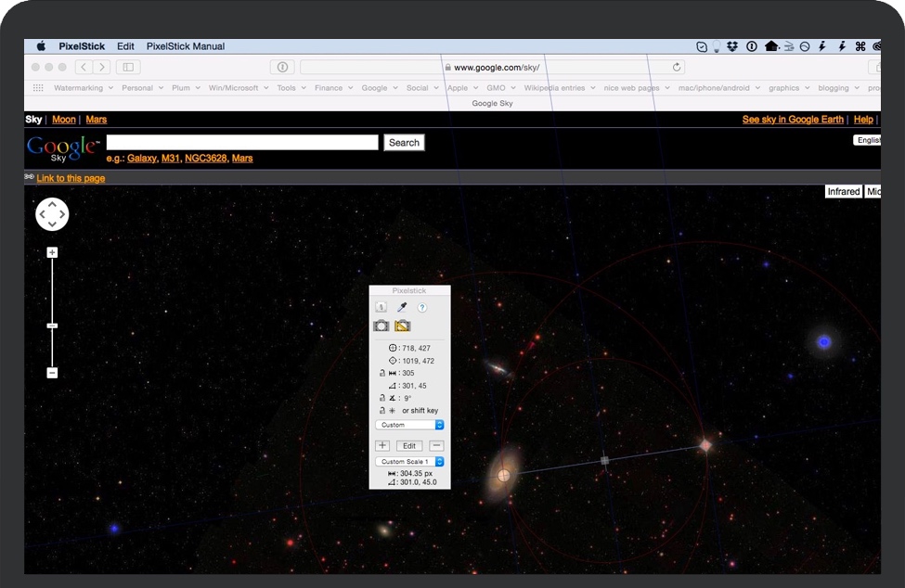Select the eyedropper tool in PixelStick
The height and width of the screenshot is (588, 905).
point(402,308)
